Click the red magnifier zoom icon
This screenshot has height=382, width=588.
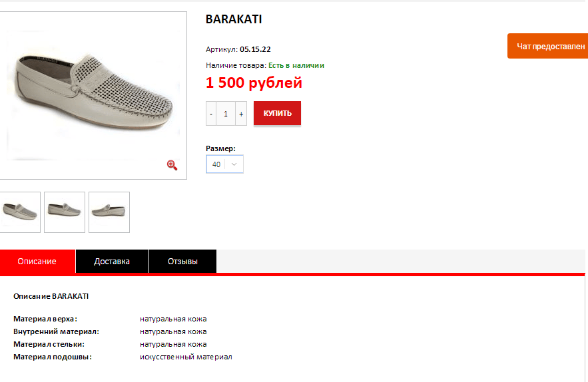coord(172,165)
